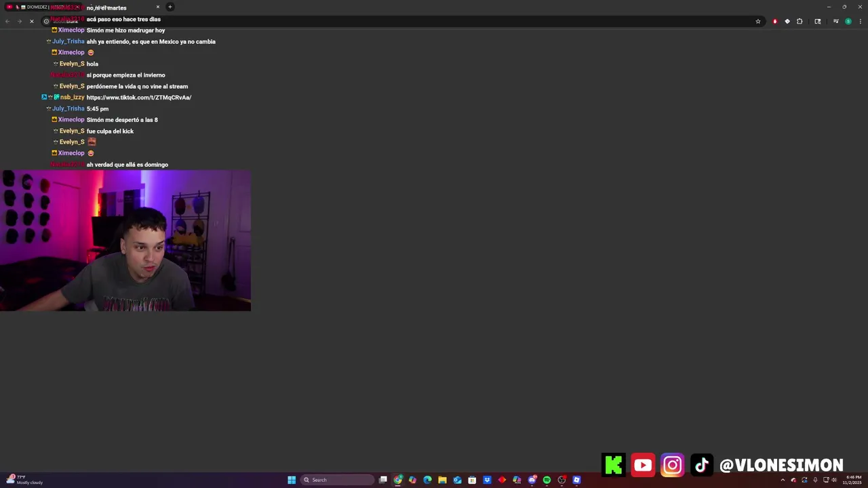Click the Instagram logo overlay
This screenshot has width=868, height=488.
[x=673, y=465]
